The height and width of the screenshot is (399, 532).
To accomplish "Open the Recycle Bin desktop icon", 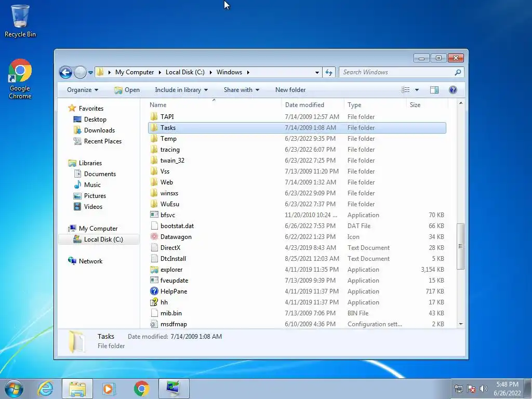I will (20, 20).
